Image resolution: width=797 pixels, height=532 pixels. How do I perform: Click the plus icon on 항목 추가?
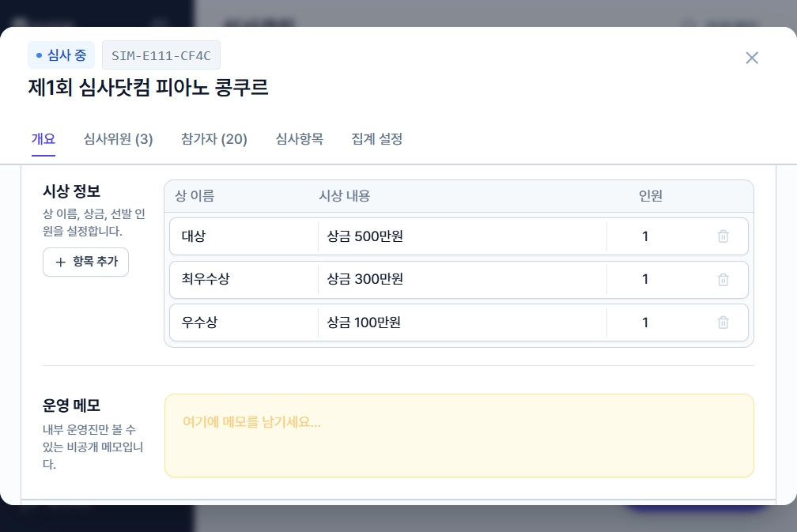pos(62,262)
